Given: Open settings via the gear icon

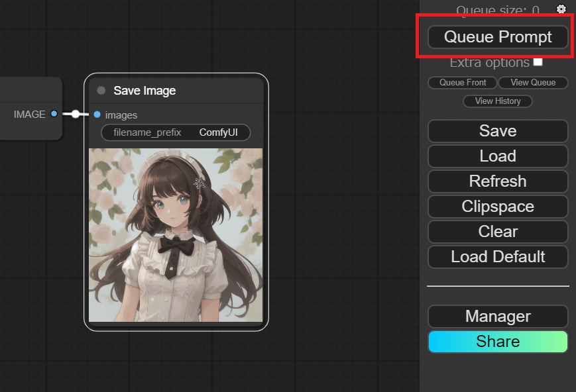Looking at the screenshot, I should pyautogui.click(x=561, y=9).
